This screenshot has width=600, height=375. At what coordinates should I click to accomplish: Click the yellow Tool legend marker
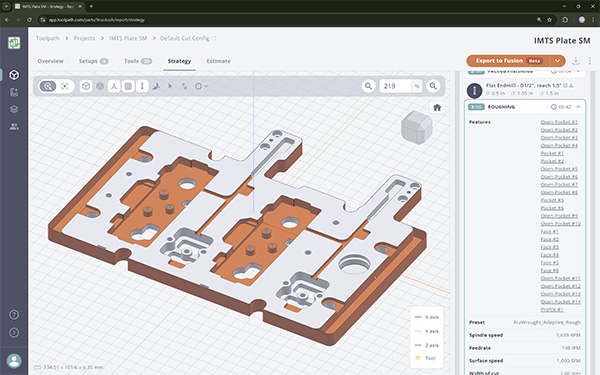[x=418, y=358]
